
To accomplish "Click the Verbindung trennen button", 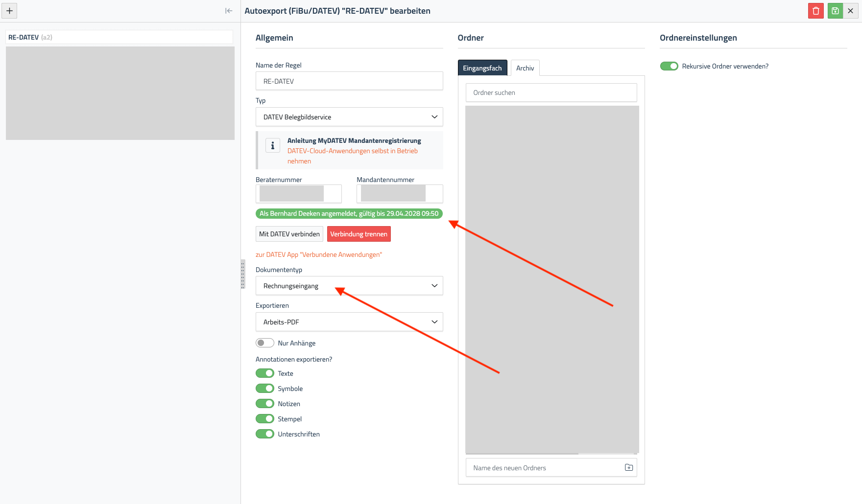I will click(x=359, y=234).
